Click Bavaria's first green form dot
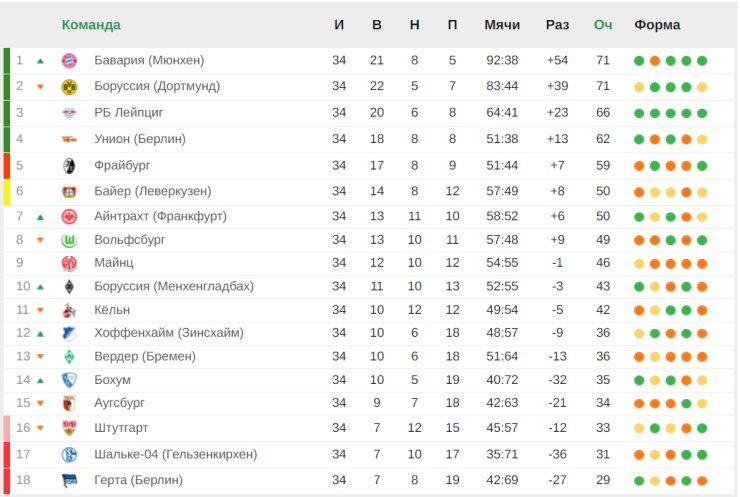The height and width of the screenshot is (497, 740). tap(639, 60)
